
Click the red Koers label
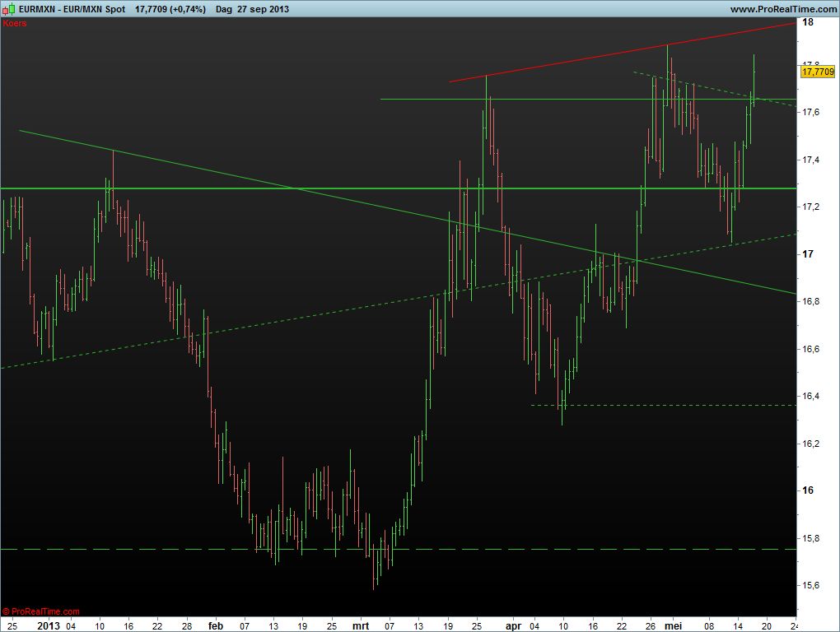(x=14, y=23)
